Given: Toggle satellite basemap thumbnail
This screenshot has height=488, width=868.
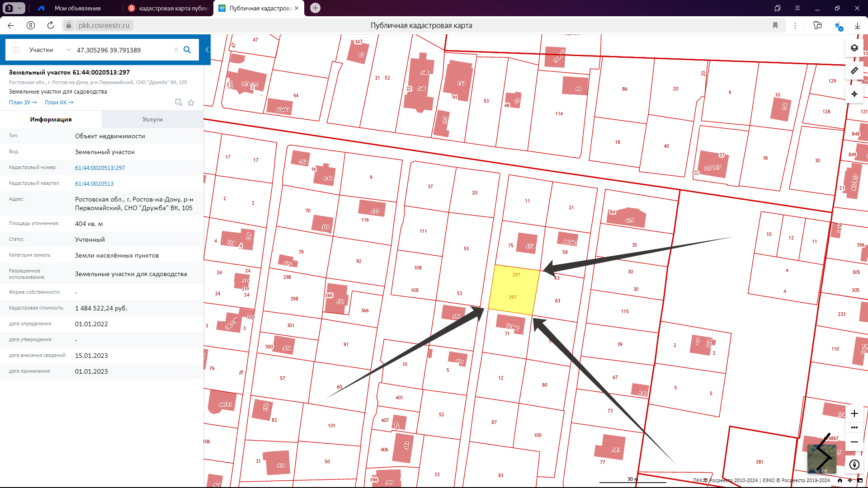Looking at the screenshot, I should [821, 459].
